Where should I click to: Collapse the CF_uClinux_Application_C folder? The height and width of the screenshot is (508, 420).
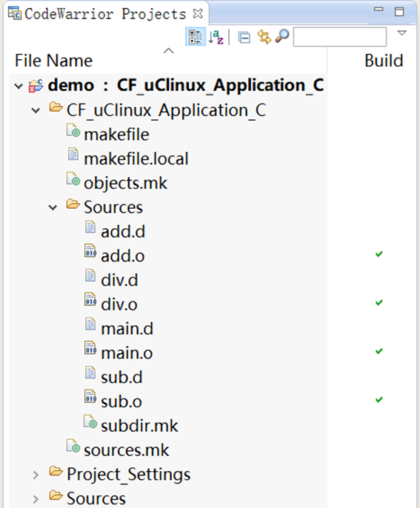click(36, 110)
